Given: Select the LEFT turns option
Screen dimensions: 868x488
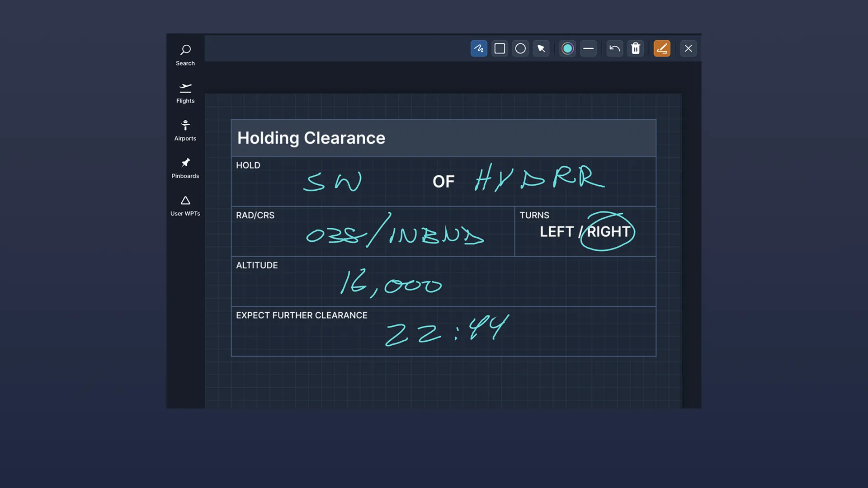Looking at the screenshot, I should (x=557, y=231).
